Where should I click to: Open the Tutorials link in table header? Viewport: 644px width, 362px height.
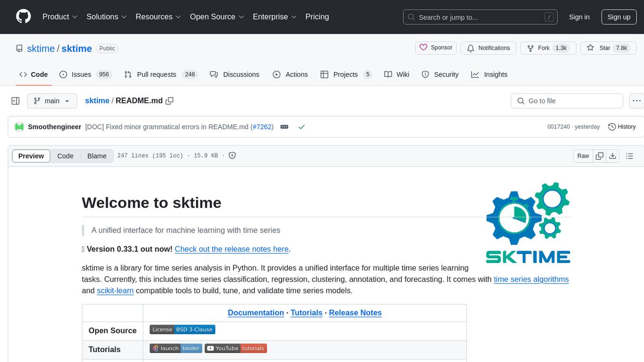306,313
